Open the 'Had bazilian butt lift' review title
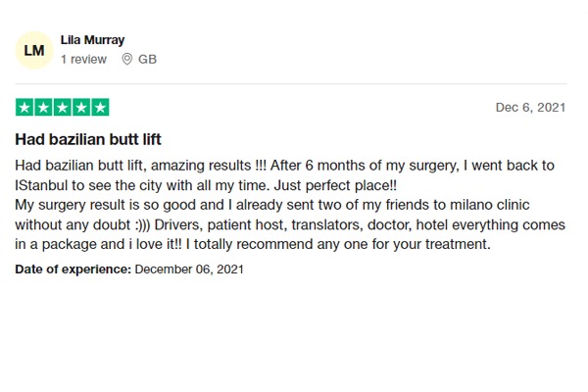Image resolution: width=588 pixels, height=392 pixels. [88, 139]
